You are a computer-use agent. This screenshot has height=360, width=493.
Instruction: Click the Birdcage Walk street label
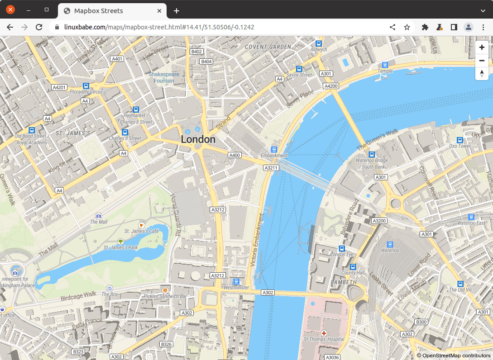(79, 296)
